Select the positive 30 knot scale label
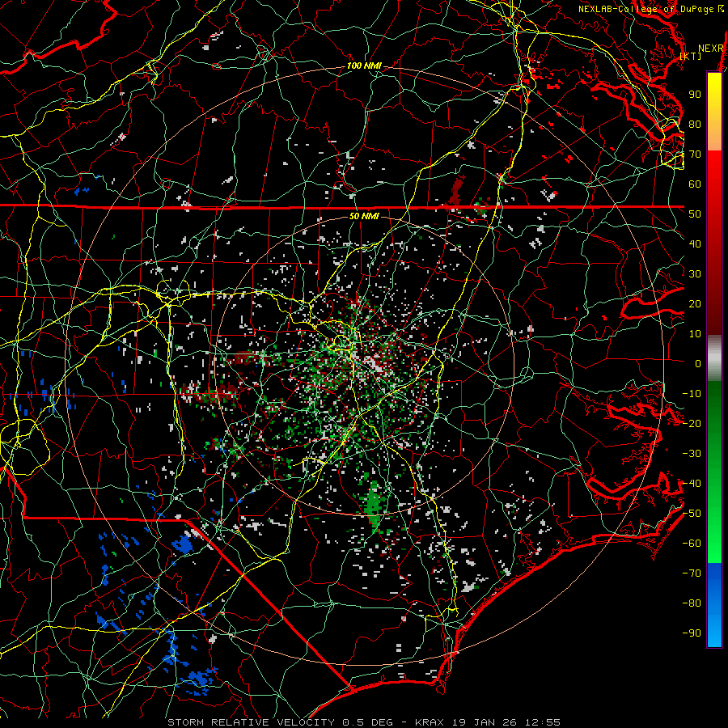The image size is (728, 728). pyautogui.click(x=695, y=274)
